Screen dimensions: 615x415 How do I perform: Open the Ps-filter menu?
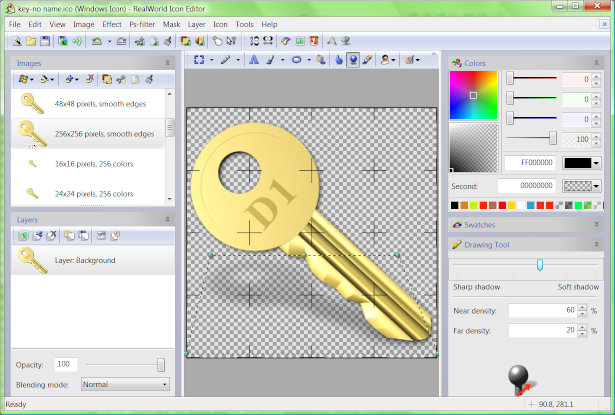point(142,24)
